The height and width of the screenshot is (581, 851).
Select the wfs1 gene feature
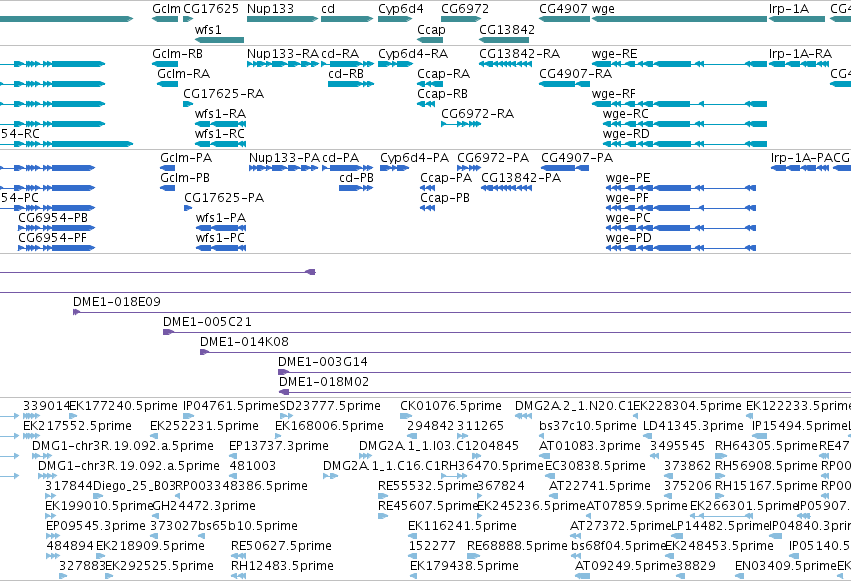219,40
